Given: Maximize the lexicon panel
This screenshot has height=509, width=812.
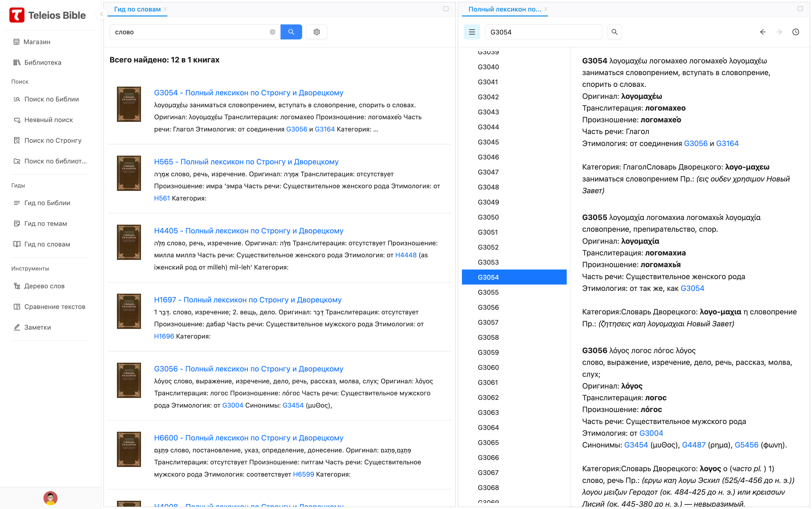Looking at the screenshot, I should (800, 9).
